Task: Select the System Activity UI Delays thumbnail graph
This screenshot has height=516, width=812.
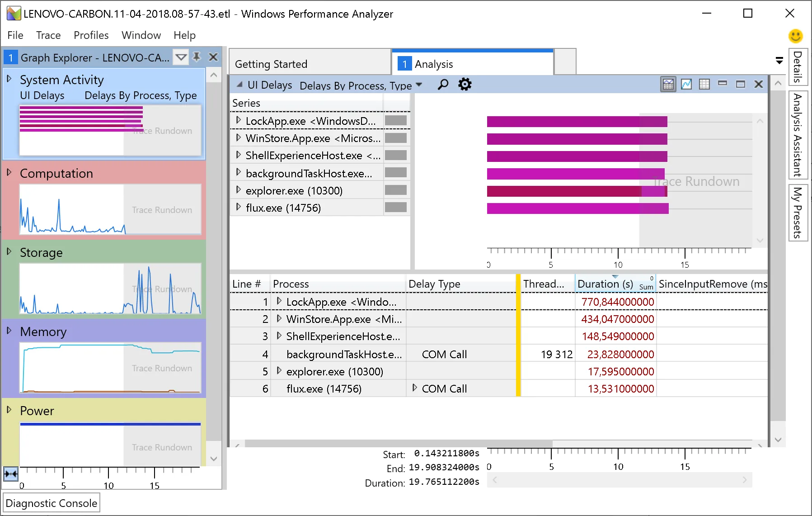Action: tap(110, 131)
